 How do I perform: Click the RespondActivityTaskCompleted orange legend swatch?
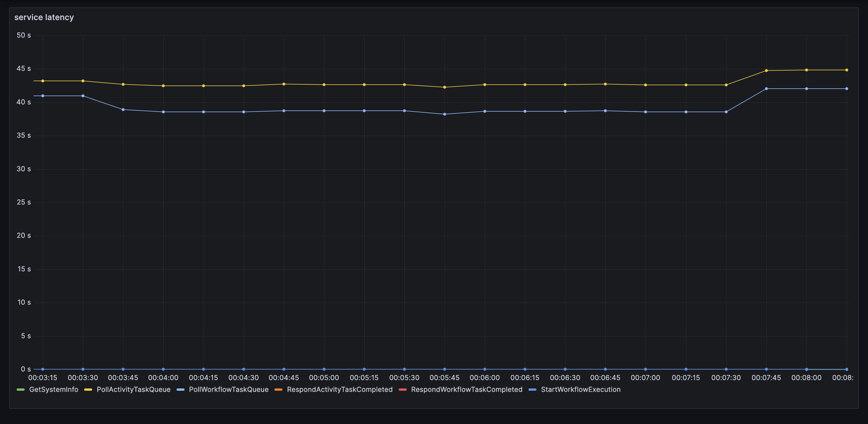coord(278,390)
